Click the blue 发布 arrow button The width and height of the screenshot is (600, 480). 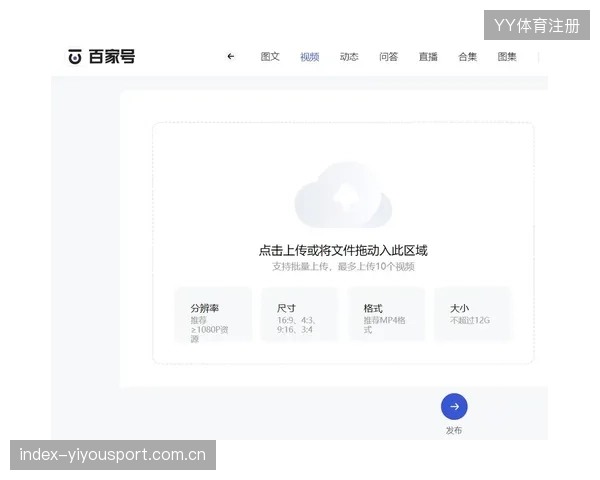[454, 407]
